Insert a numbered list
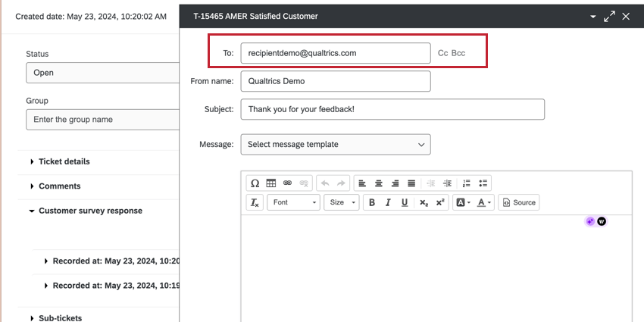The width and height of the screenshot is (644, 322). 466,183
